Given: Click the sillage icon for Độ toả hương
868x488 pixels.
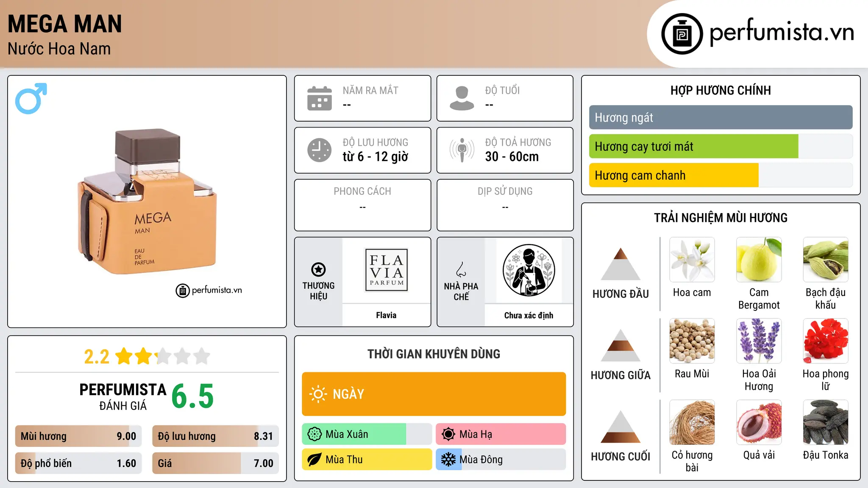Looking at the screenshot, I should coord(462,150).
